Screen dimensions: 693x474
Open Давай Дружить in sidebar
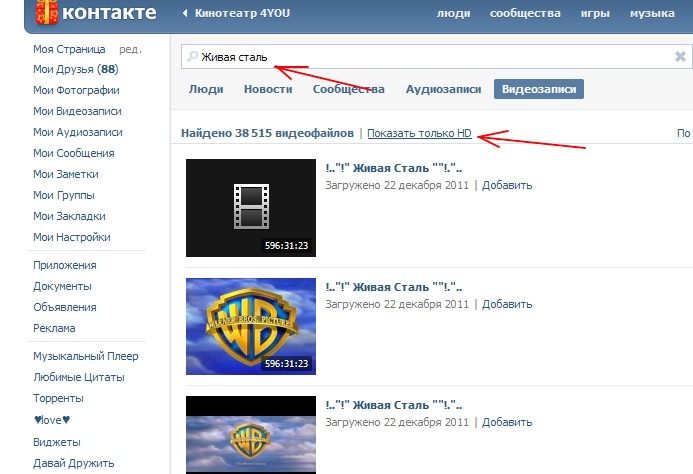(74, 463)
